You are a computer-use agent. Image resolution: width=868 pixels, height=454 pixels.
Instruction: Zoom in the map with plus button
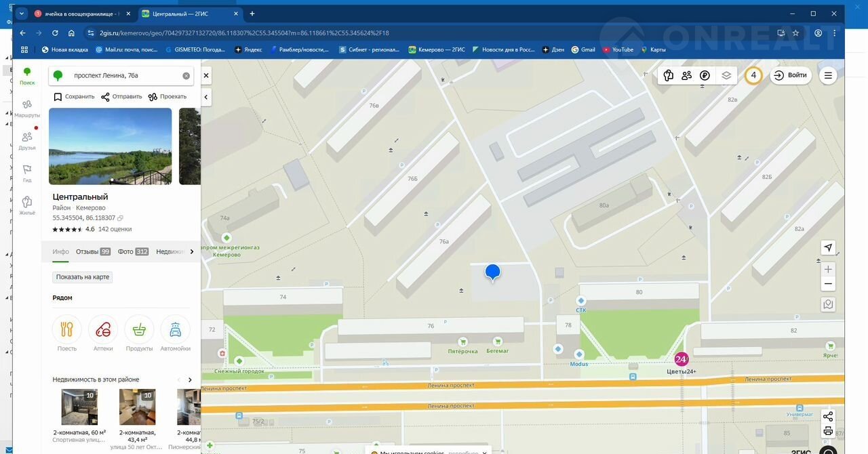(827, 270)
